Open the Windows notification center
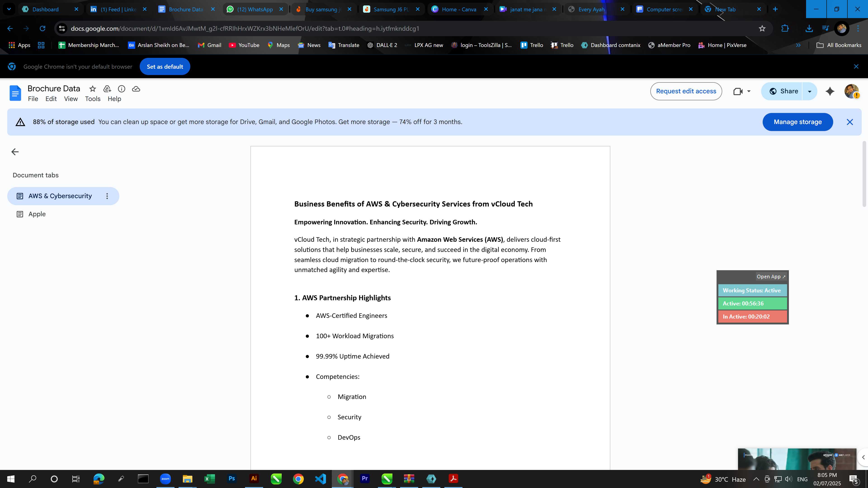 pyautogui.click(x=854, y=479)
